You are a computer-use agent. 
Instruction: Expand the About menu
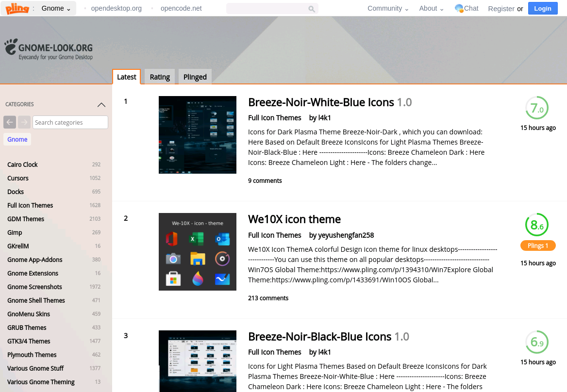tap(431, 8)
